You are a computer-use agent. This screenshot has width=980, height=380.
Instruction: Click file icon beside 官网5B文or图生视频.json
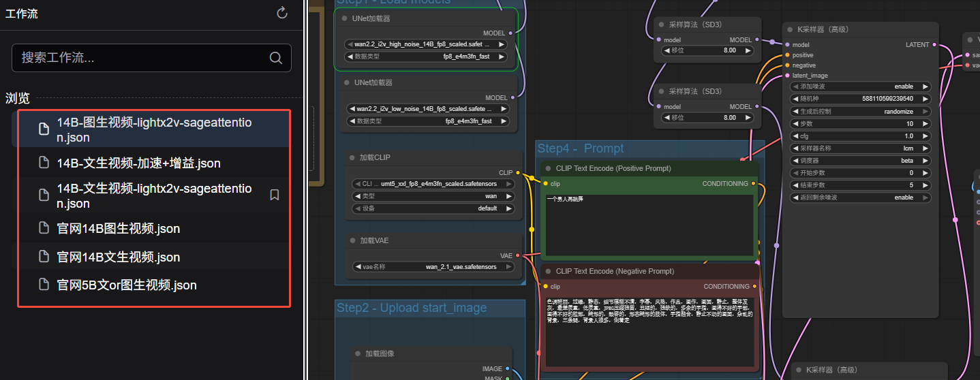[44, 285]
